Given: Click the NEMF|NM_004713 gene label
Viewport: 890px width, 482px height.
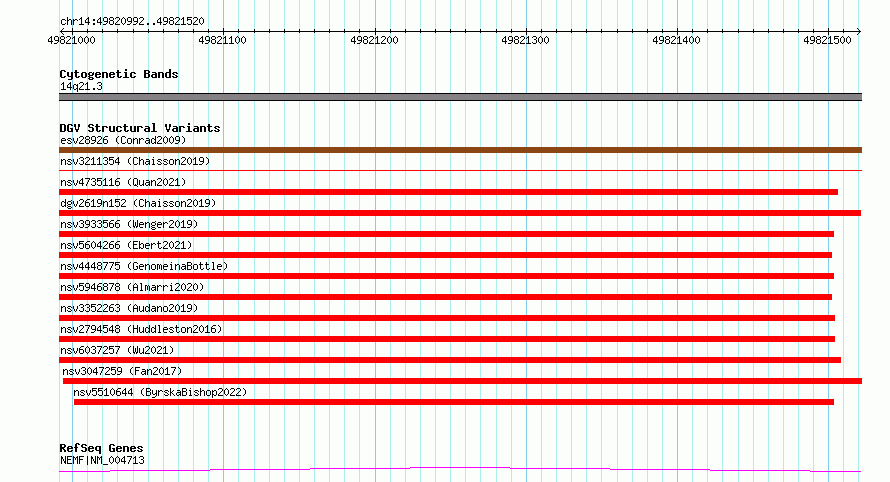Looking at the screenshot, I should (x=102, y=460).
